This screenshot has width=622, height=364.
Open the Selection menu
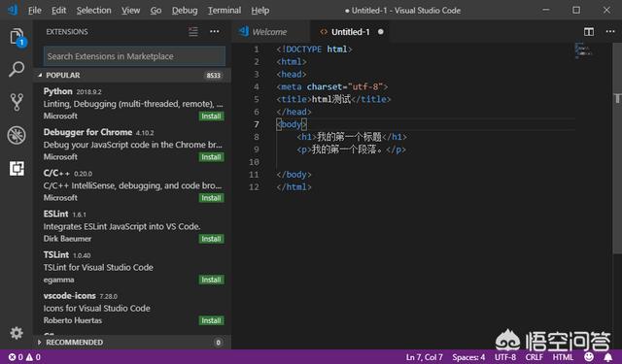click(93, 11)
